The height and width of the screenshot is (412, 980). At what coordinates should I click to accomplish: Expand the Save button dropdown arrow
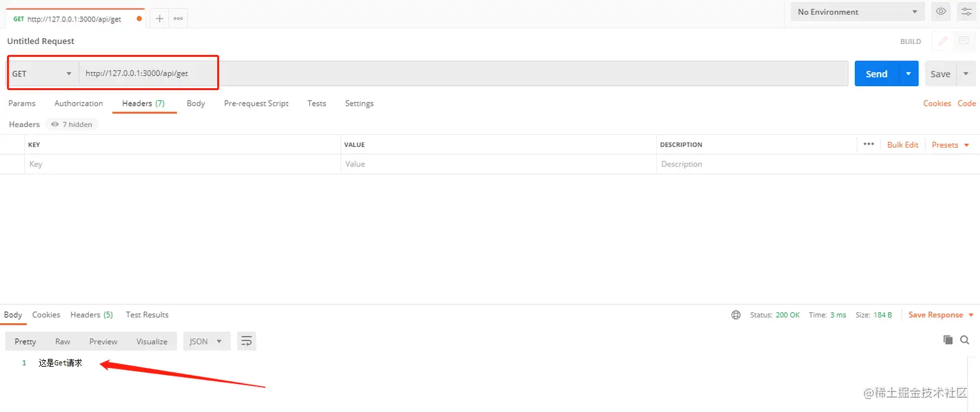pos(966,74)
